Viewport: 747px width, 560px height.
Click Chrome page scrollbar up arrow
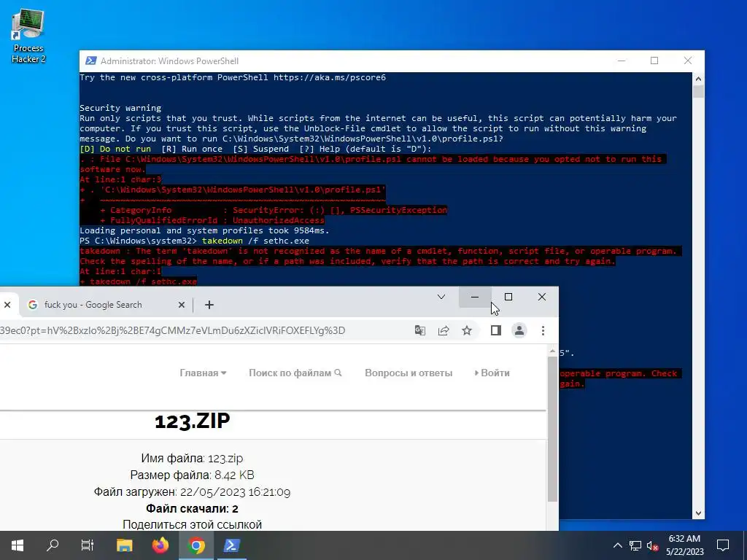point(552,351)
